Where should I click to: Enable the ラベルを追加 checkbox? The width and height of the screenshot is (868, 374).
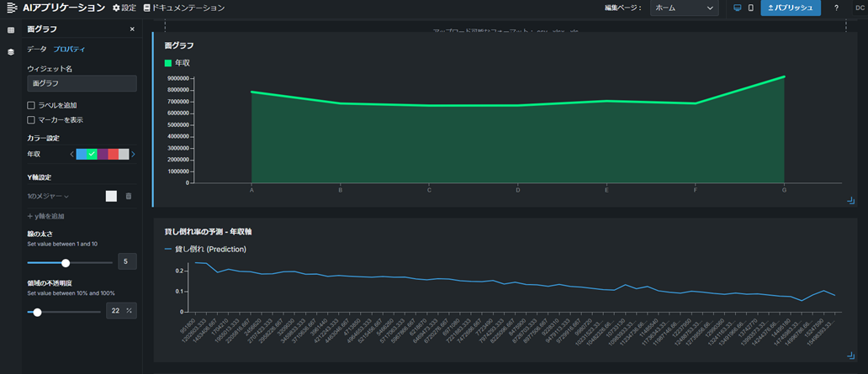coord(31,105)
